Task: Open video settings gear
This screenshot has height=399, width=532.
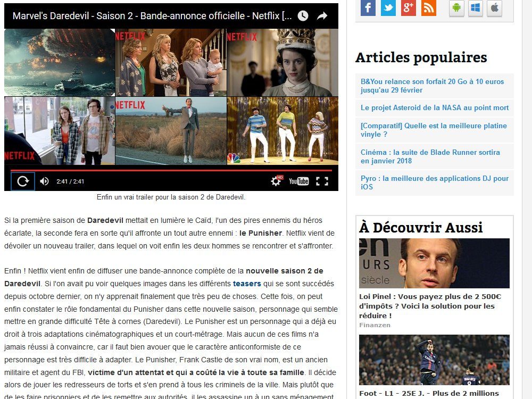Action: [276, 181]
